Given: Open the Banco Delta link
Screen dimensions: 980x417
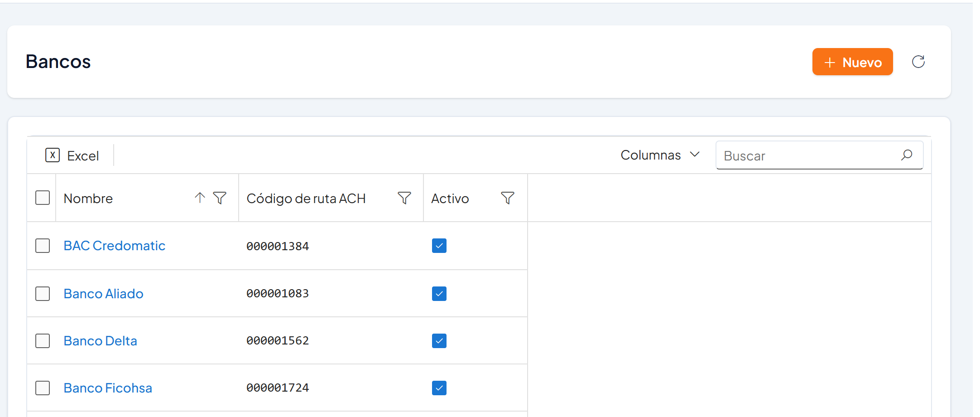Looking at the screenshot, I should [x=101, y=341].
